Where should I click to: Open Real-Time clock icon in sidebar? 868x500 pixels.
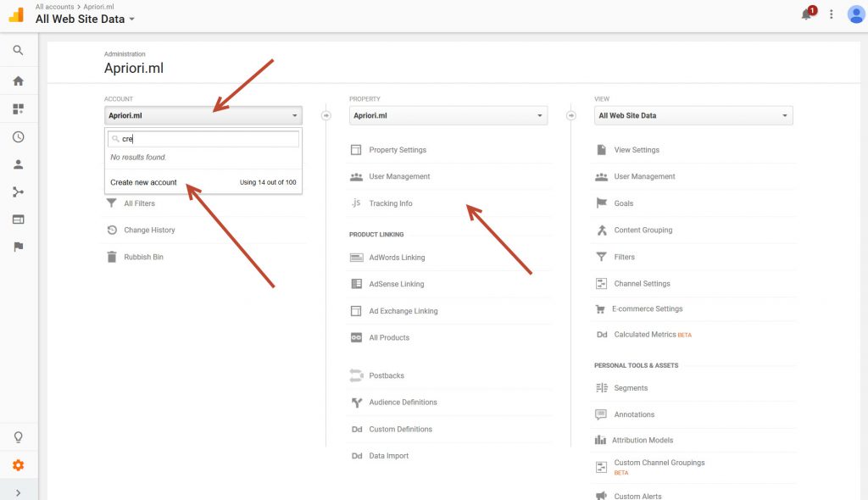click(18, 137)
